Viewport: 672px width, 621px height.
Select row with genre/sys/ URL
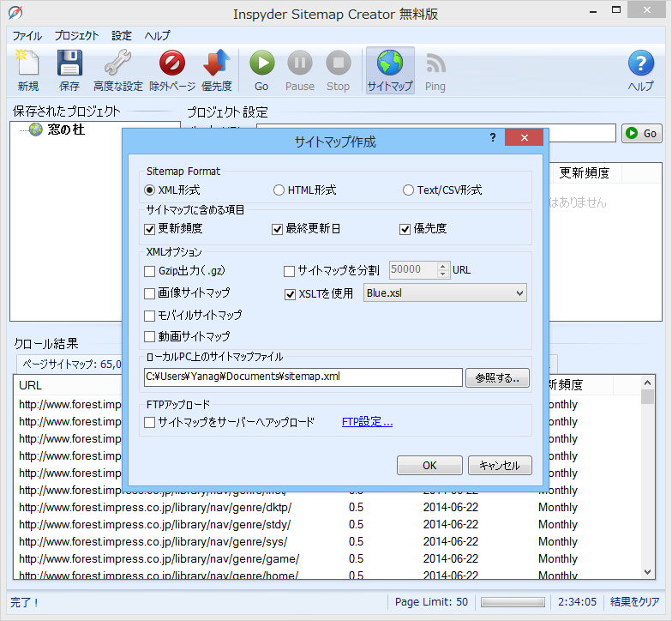pos(327,542)
